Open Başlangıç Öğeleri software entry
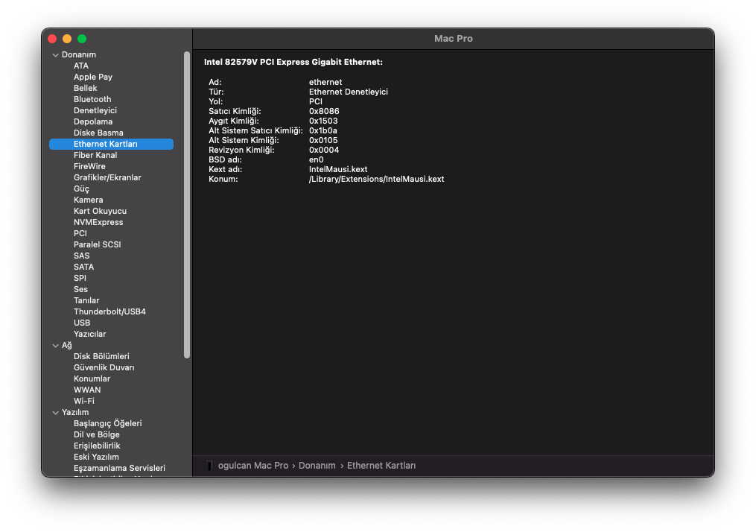756x532 pixels. 107,423
